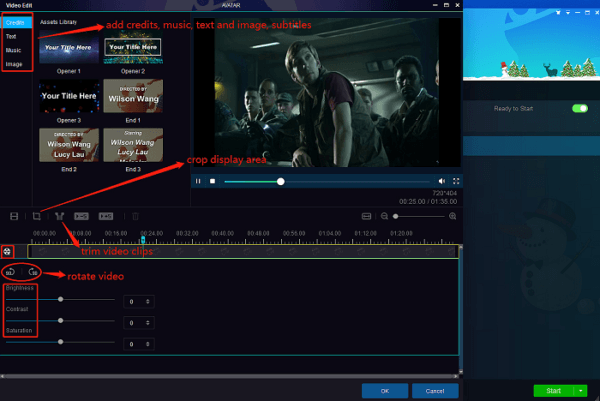
Task: Mute the preview audio speaker icon
Action: coord(442,181)
